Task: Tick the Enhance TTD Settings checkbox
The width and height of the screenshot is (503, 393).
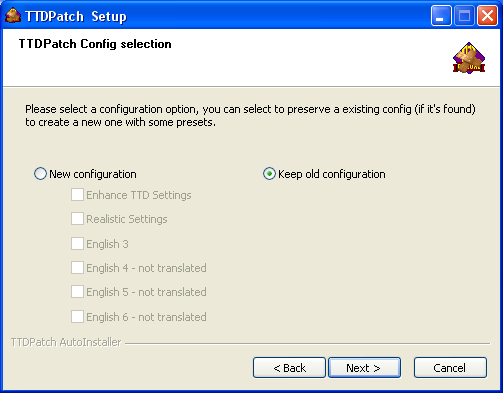Action: [77, 195]
